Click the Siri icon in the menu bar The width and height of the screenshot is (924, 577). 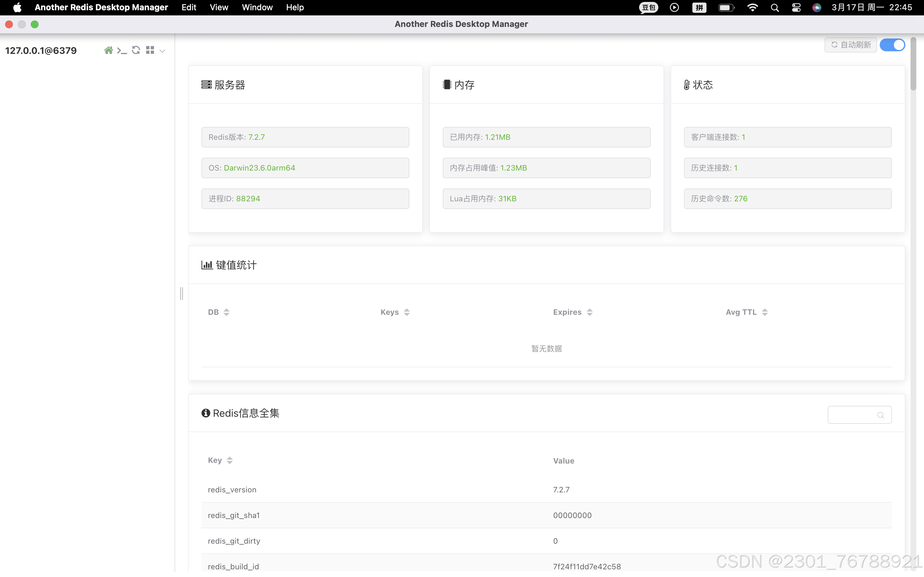pos(817,7)
